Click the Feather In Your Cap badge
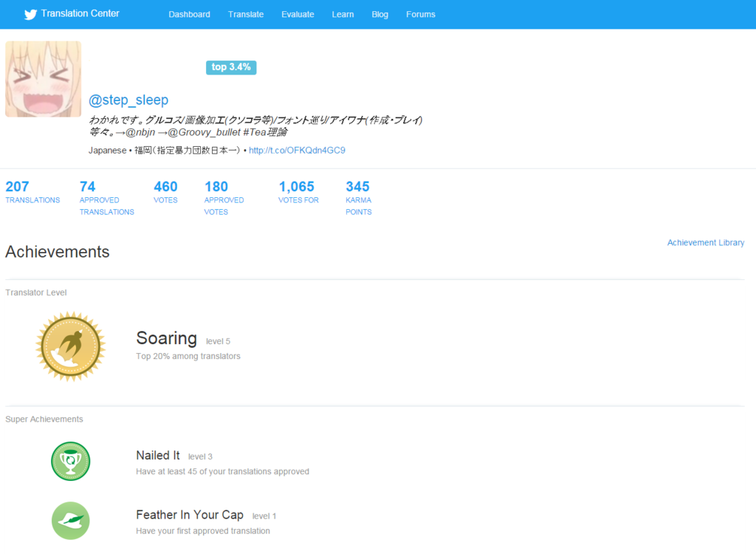This screenshot has height=554, width=756. (70, 521)
